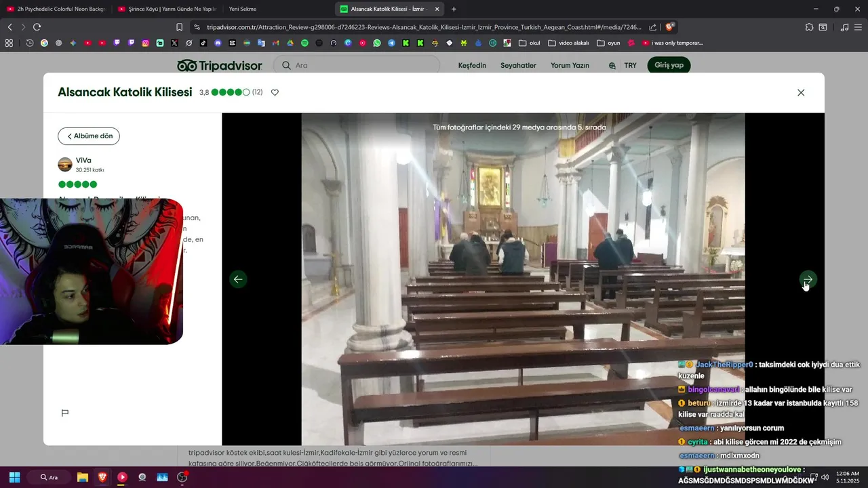The width and height of the screenshot is (868, 488).
Task: Expand the video alakalı bookmarks folder
Action: (x=568, y=43)
